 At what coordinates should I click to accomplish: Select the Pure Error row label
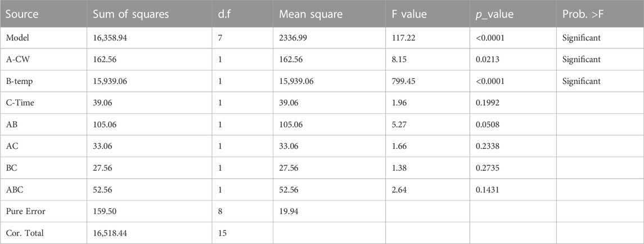tap(25, 211)
